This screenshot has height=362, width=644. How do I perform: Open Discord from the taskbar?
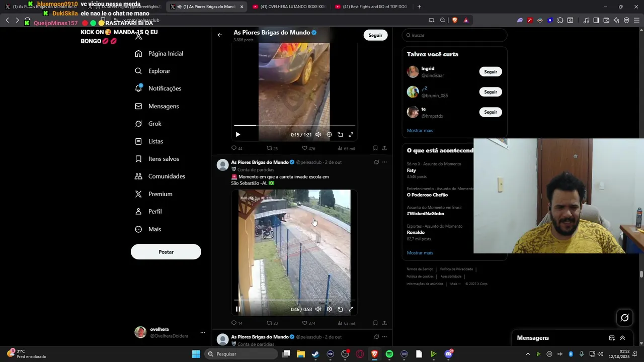[448, 354]
